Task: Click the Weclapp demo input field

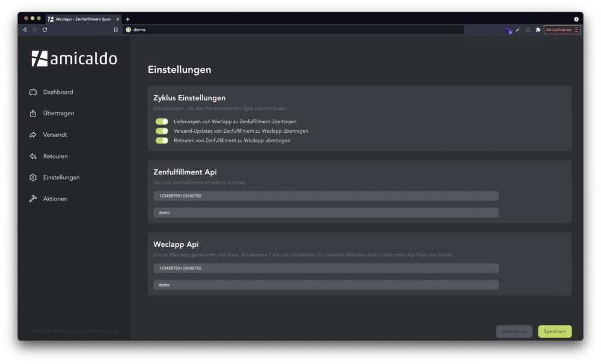Action: point(326,285)
